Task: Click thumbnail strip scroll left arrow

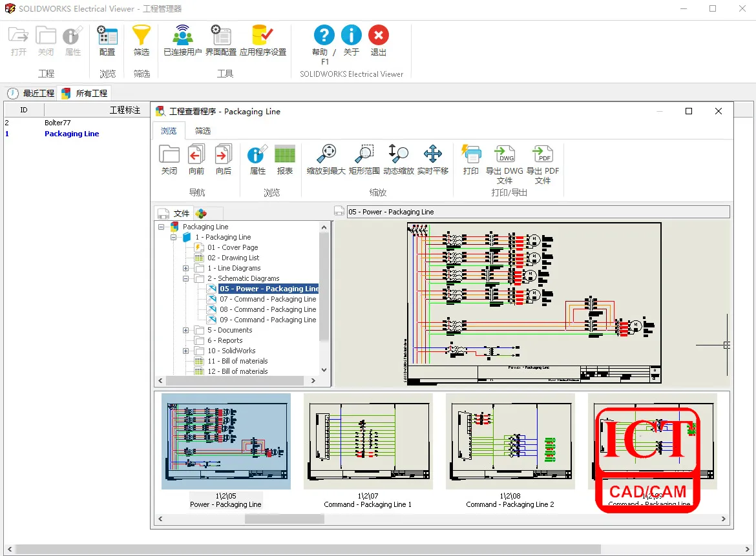Action: click(160, 519)
